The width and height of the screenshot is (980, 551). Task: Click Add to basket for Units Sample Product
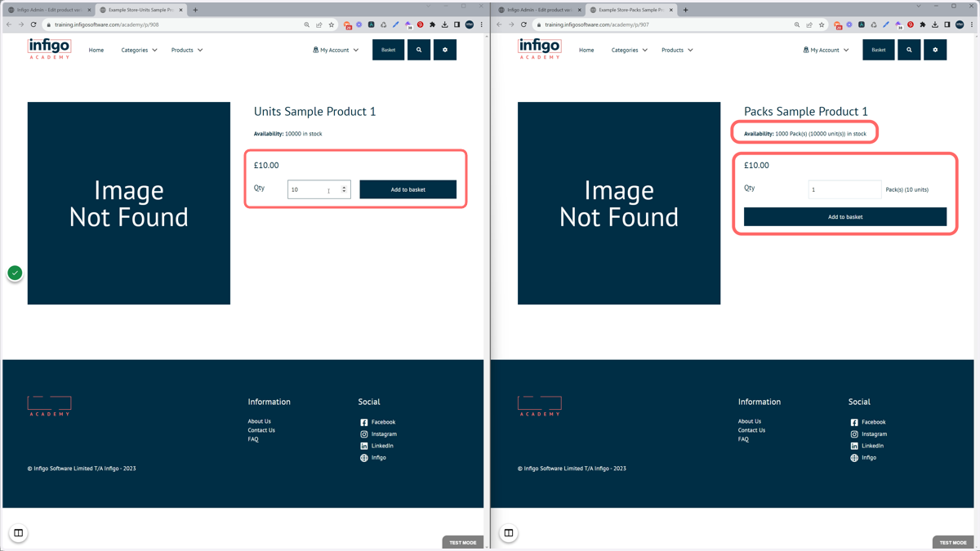tap(408, 189)
